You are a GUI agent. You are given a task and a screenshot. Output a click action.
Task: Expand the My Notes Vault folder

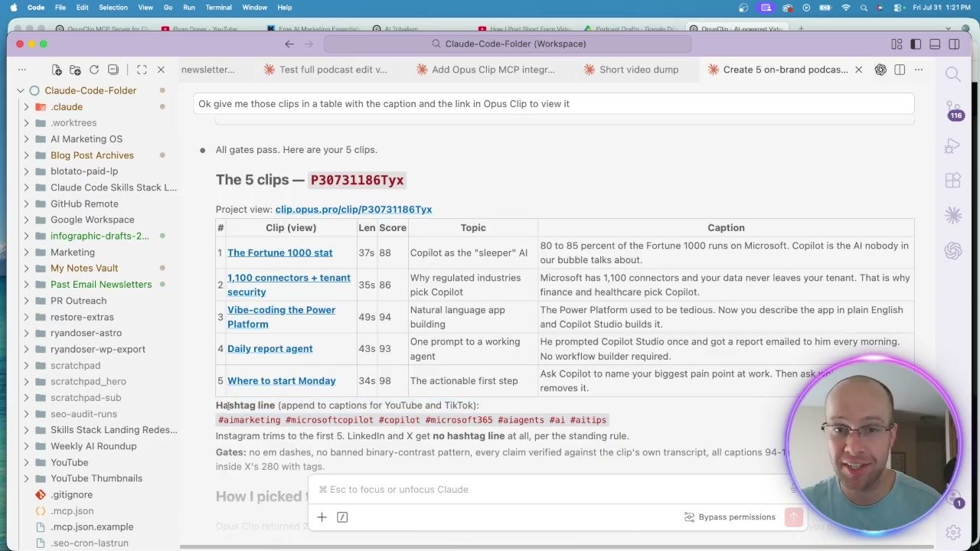(27, 269)
